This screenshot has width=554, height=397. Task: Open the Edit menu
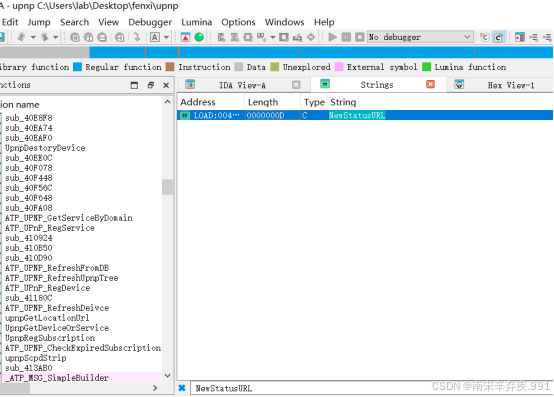click(x=10, y=22)
